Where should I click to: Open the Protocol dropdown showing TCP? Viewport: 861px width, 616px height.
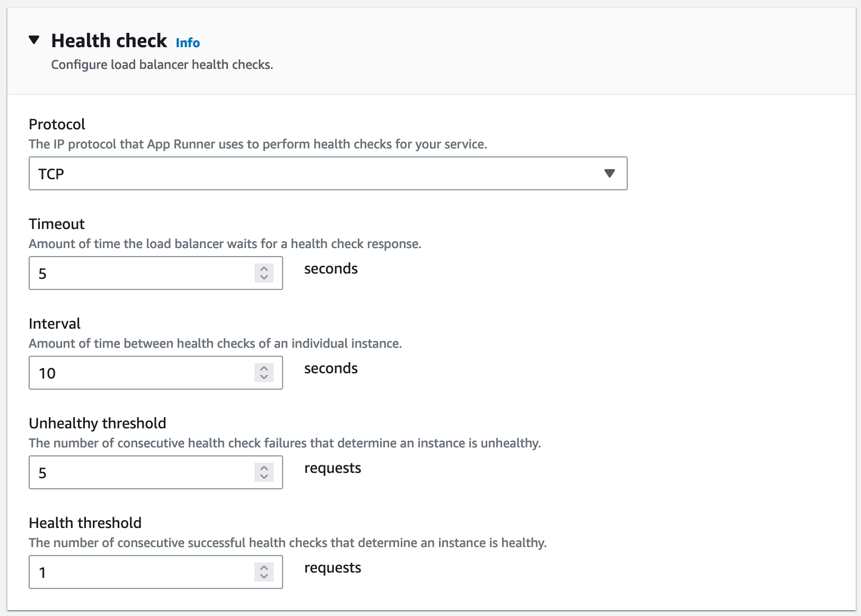pyautogui.click(x=328, y=173)
